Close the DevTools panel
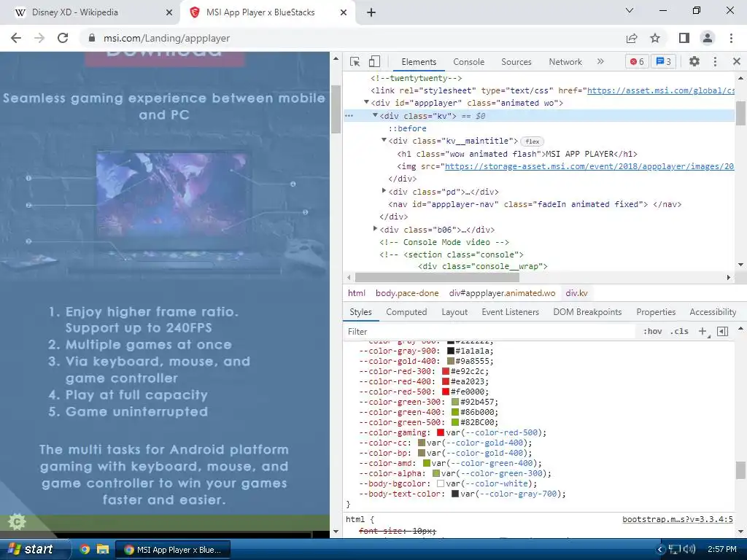 coord(737,61)
